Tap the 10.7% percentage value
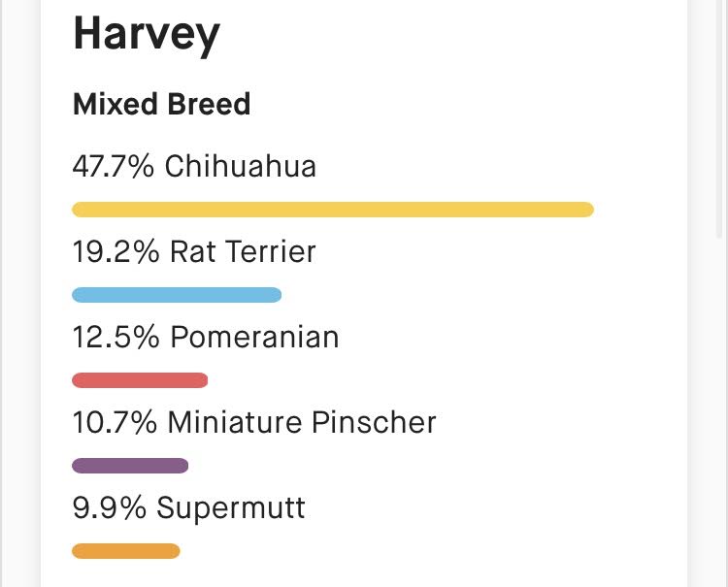The image size is (728, 587). (115, 422)
